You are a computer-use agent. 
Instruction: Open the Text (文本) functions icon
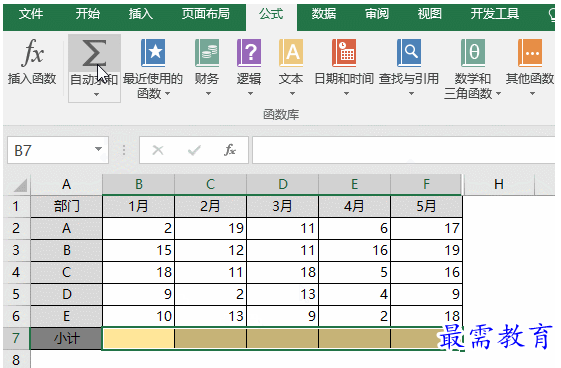(291, 53)
